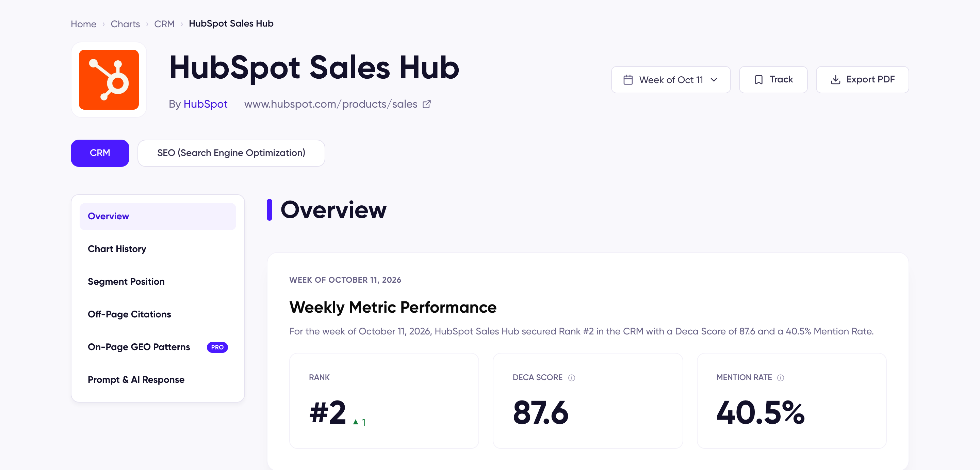Select Overview in the sidebar
980x470 pixels.
pos(158,216)
